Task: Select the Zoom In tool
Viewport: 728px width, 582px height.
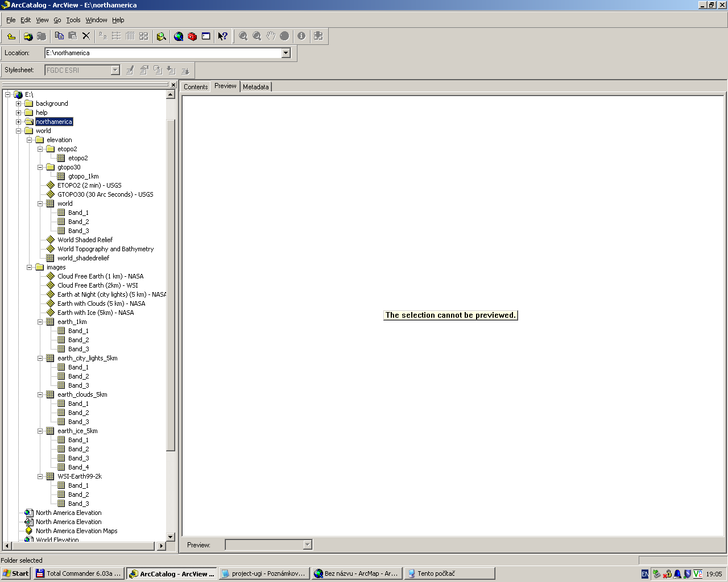Action: [x=243, y=36]
